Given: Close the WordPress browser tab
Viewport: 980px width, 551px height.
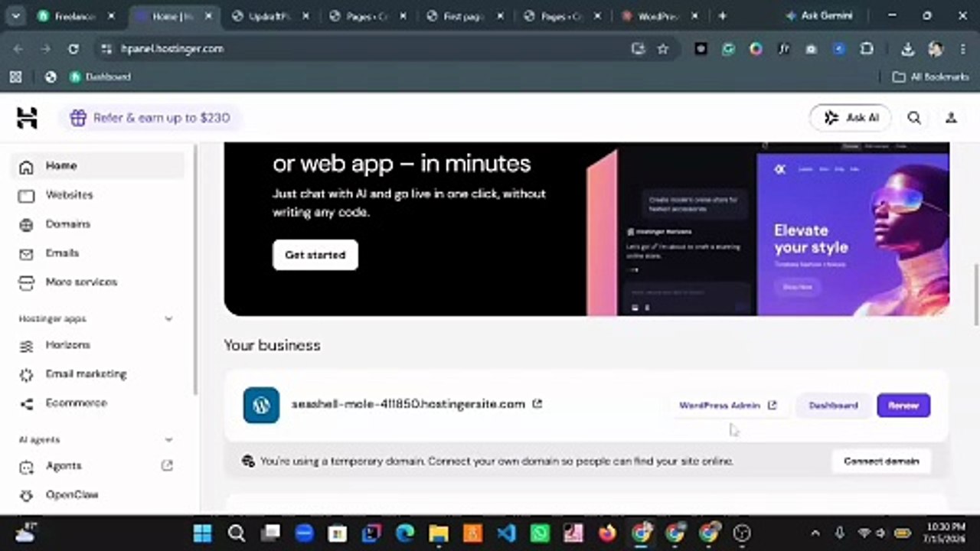Looking at the screenshot, I should click(694, 16).
